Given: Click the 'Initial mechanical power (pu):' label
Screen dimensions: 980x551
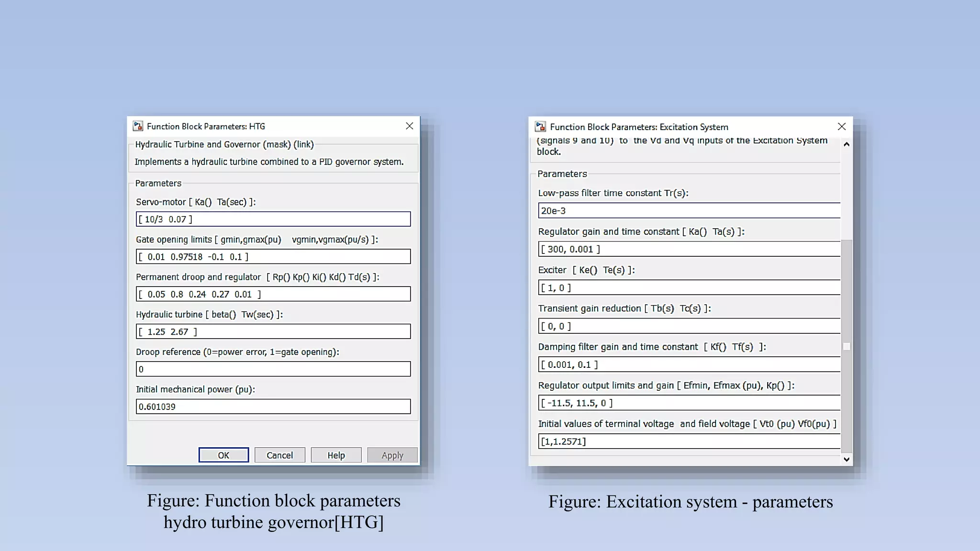Looking at the screenshot, I should click(x=195, y=389).
